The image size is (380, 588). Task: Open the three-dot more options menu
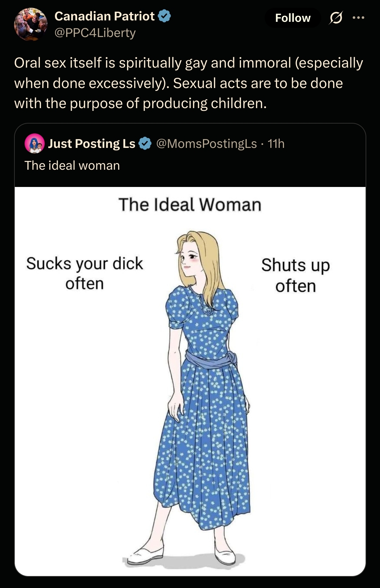359,18
